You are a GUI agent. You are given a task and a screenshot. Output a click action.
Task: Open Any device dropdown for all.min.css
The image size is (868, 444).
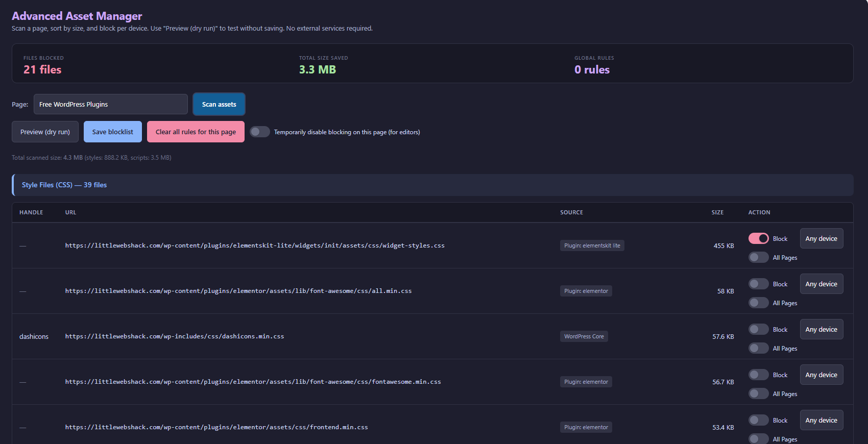click(821, 284)
